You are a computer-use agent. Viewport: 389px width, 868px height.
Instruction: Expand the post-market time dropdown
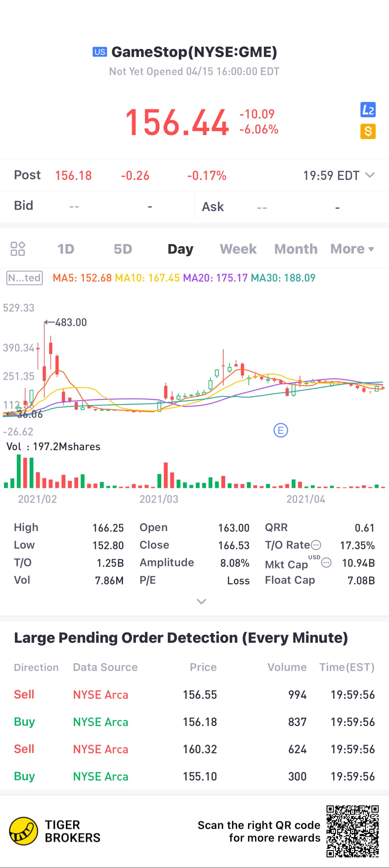click(370, 175)
